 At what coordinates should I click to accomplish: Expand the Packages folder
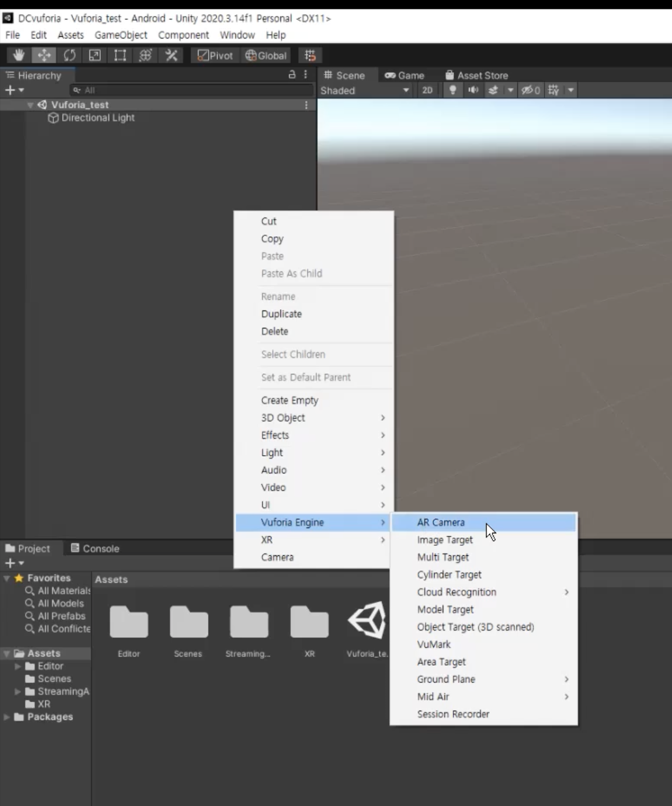pyautogui.click(x=7, y=717)
